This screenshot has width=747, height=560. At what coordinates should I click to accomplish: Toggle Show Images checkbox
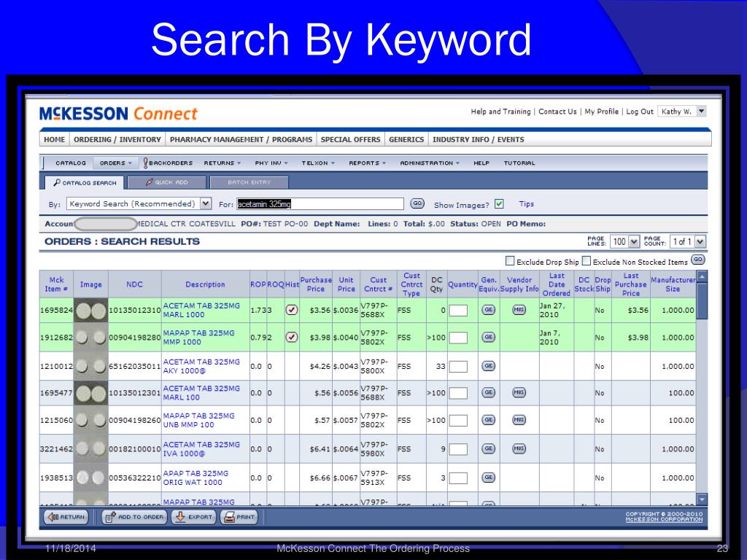click(x=499, y=204)
